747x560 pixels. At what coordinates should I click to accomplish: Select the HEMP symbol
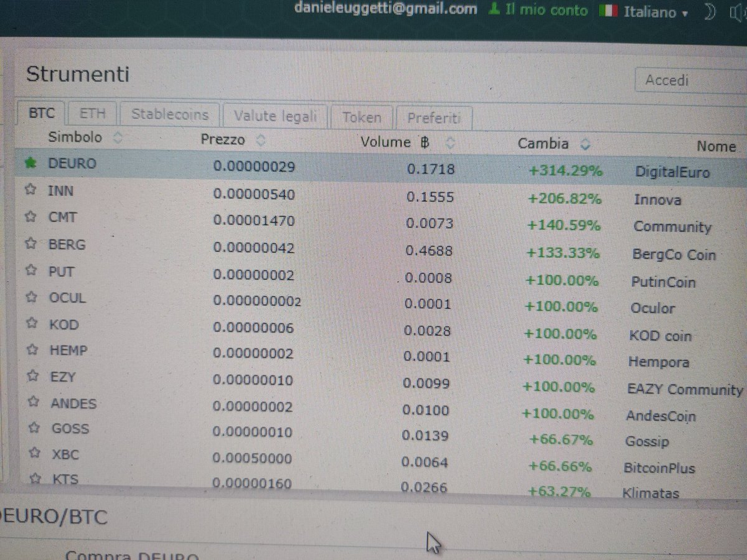(x=68, y=350)
